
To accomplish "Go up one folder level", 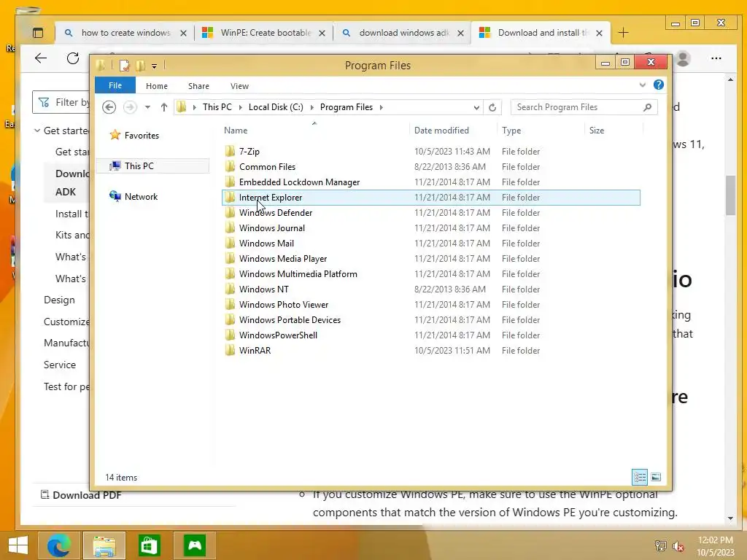I will 164,107.
